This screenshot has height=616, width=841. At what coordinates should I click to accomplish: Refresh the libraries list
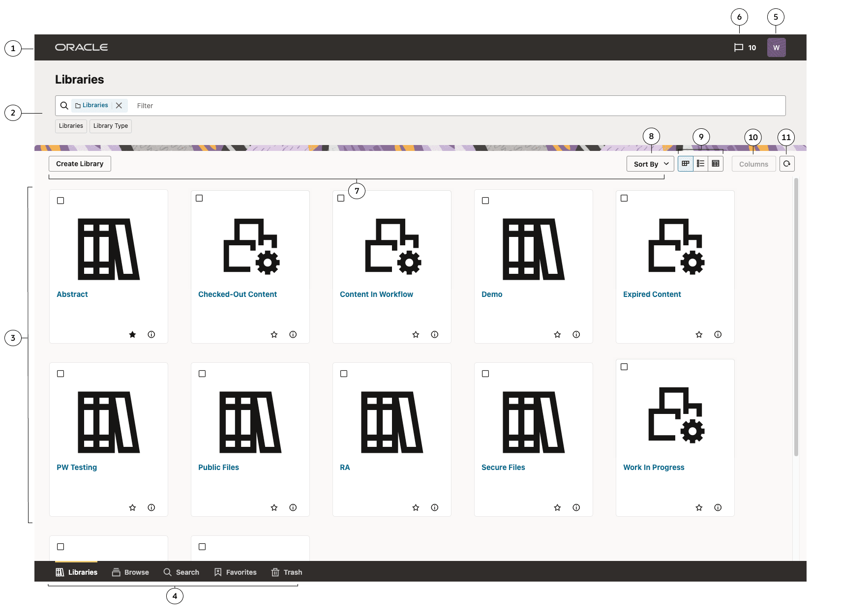(x=787, y=164)
